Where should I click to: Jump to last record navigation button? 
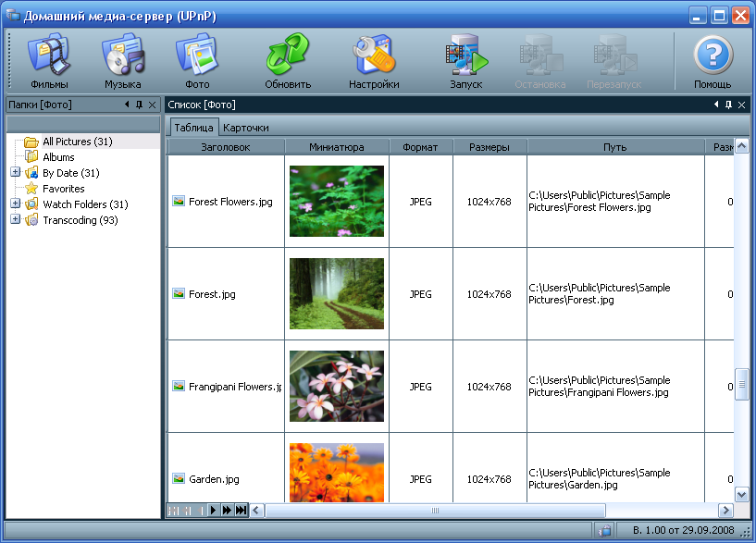[242, 510]
